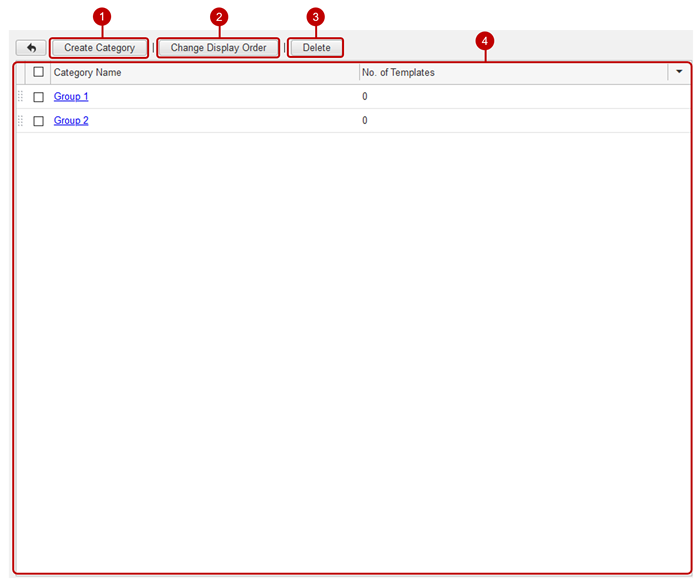Screen dimensions: 700x585
Task: Click the drag handle of the Group 2 row
Action: pyautogui.click(x=20, y=121)
